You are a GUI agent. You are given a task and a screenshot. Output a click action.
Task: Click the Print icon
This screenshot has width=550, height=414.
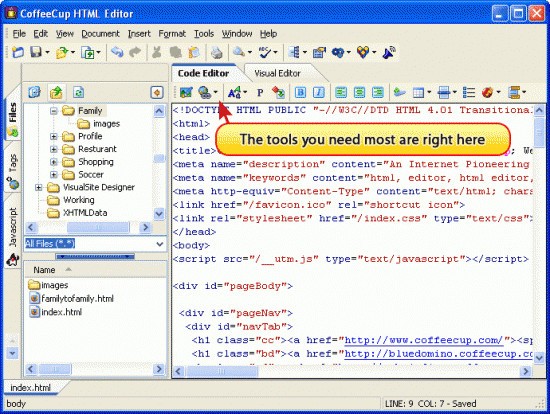click(x=217, y=53)
